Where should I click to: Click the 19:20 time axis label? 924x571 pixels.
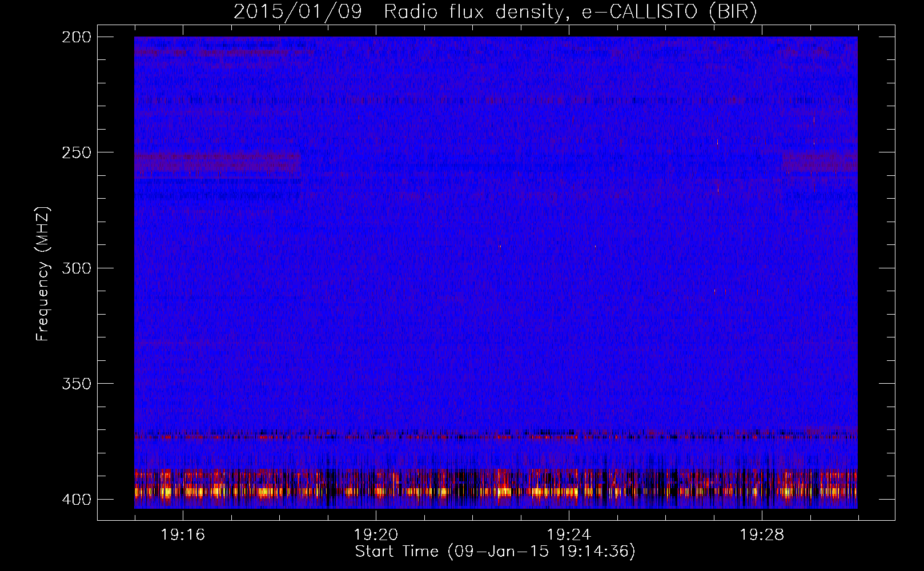[376, 535]
